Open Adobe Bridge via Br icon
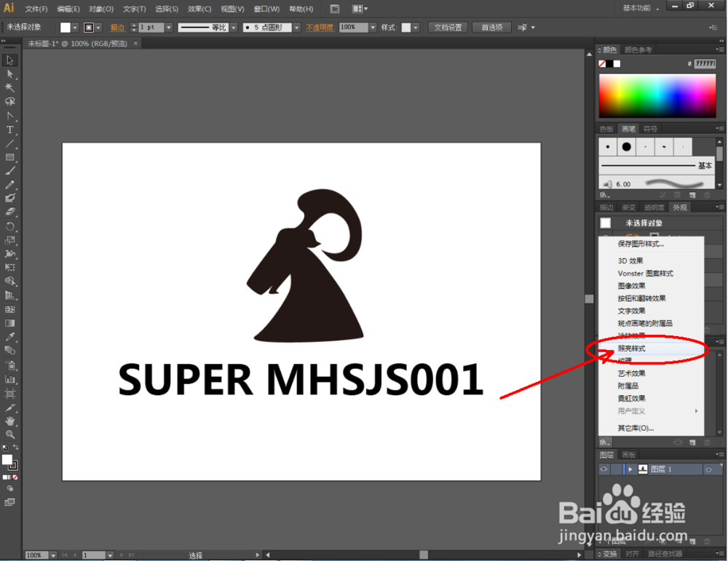Image resolution: width=728 pixels, height=561 pixels. pyautogui.click(x=334, y=9)
